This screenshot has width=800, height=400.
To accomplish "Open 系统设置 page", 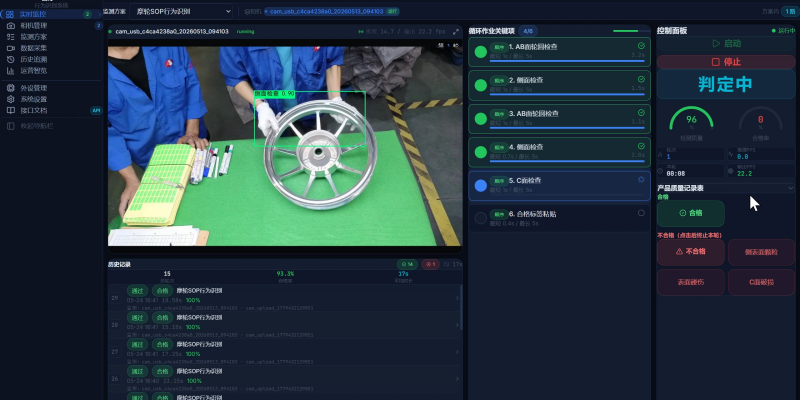I will pyautogui.click(x=51, y=99).
